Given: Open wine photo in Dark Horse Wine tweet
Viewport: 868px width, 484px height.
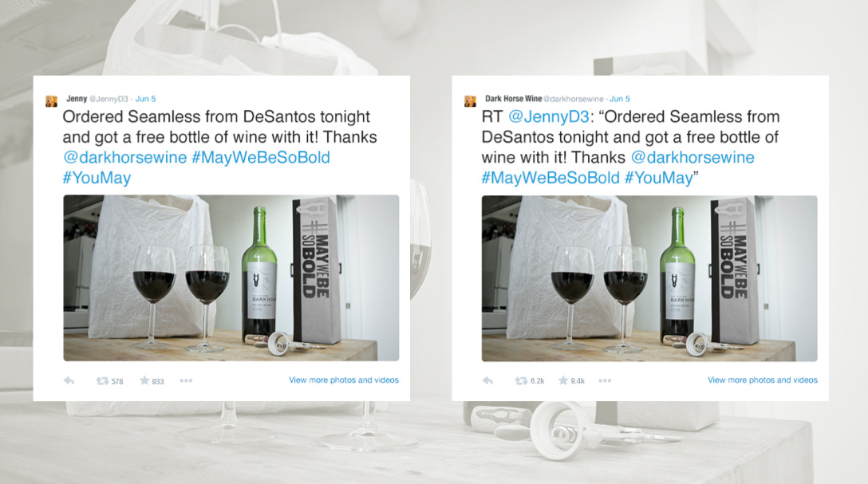Looking at the screenshot, I should (x=649, y=278).
